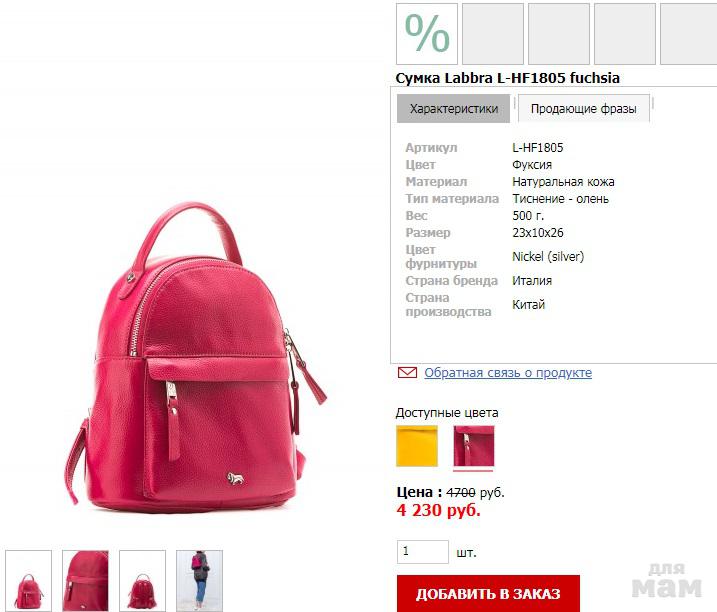Select the fuchsia color swatch
This screenshot has height=612, width=717.
(x=473, y=446)
